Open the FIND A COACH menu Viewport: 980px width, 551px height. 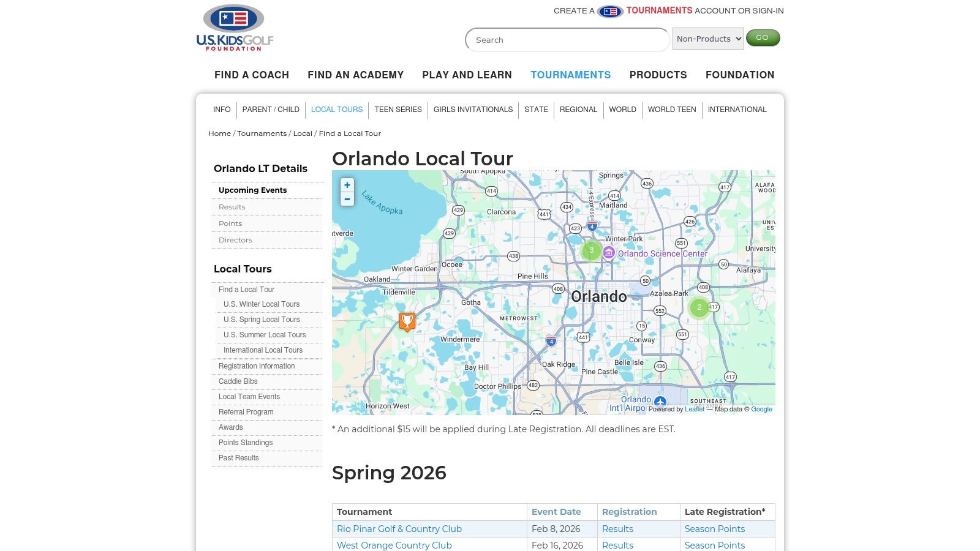(252, 75)
